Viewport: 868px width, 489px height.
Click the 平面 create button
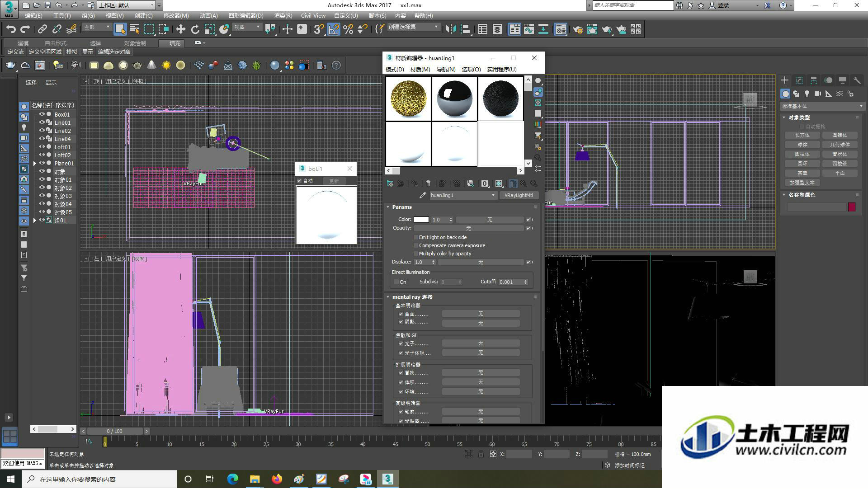840,173
